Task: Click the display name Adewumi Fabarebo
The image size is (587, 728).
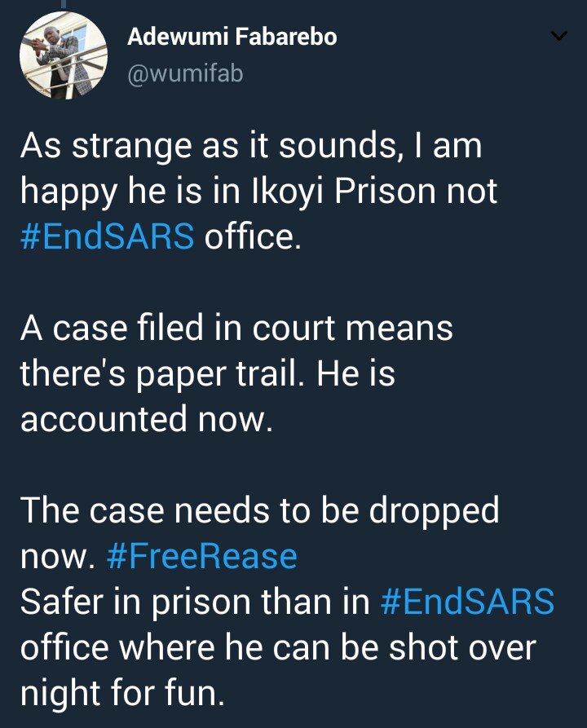Action: click(x=232, y=37)
